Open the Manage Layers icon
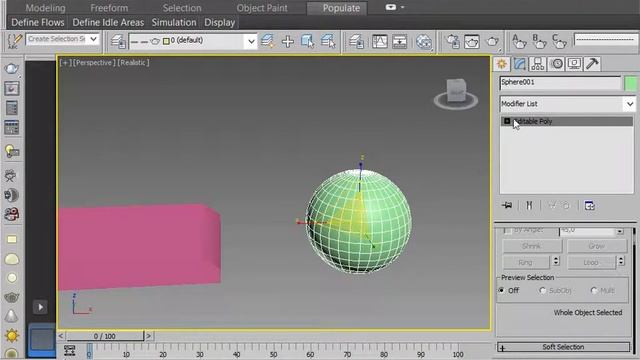 118,41
